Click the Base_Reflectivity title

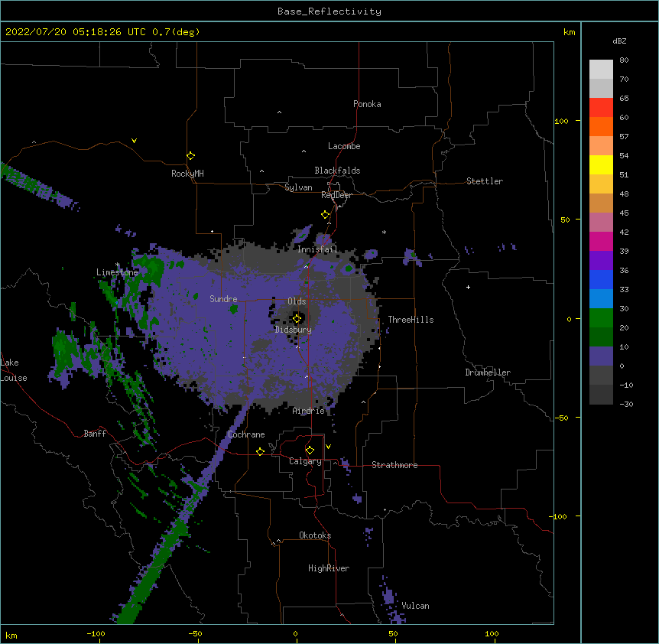coord(329,11)
